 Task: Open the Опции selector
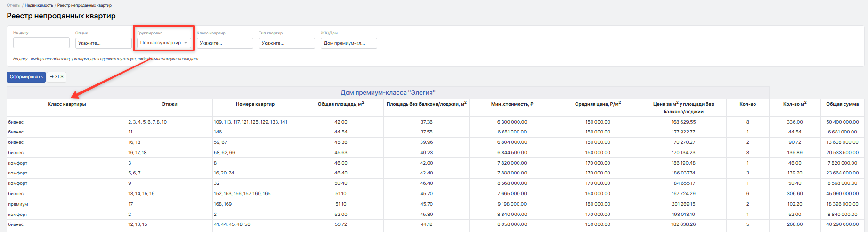[104, 43]
